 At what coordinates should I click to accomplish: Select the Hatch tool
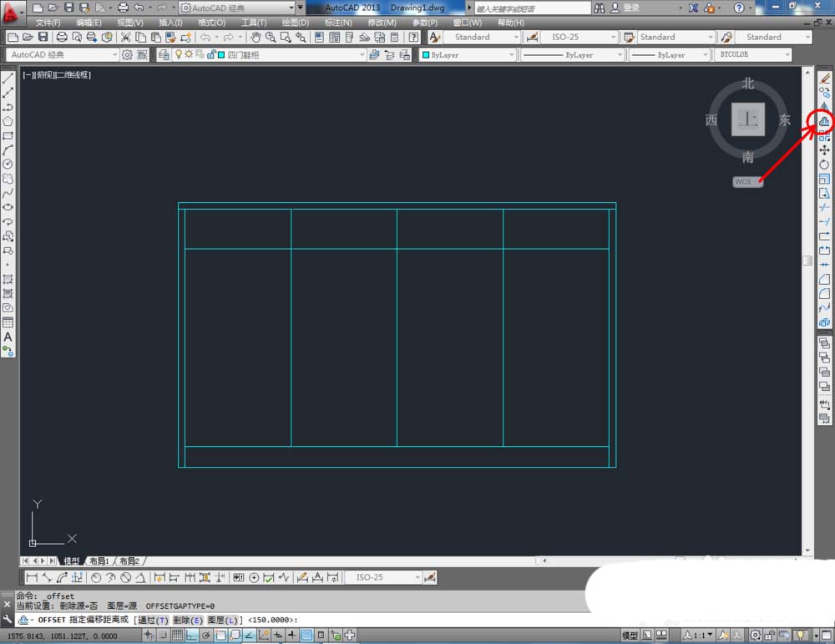coord(8,279)
